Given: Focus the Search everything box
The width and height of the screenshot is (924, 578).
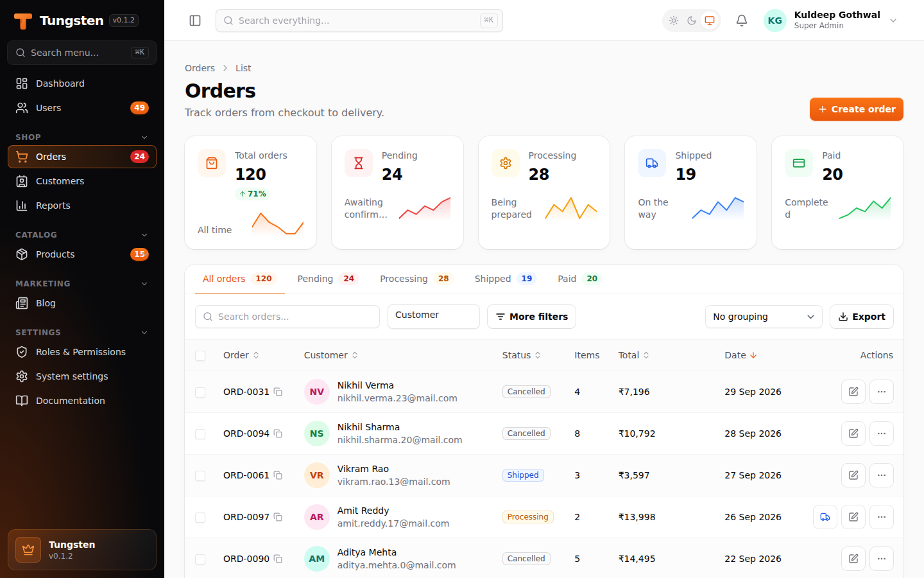Looking at the screenshot, I should pyautogui.click(x=359, y=21).
